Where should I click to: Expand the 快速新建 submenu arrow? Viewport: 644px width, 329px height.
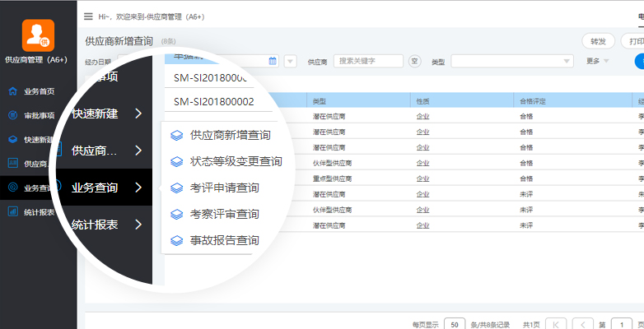coord(138,114)
